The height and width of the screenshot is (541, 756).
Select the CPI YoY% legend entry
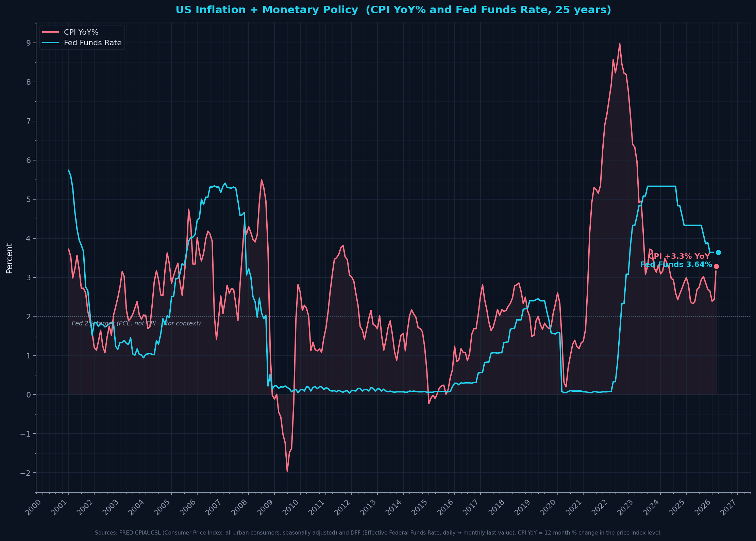81,33
